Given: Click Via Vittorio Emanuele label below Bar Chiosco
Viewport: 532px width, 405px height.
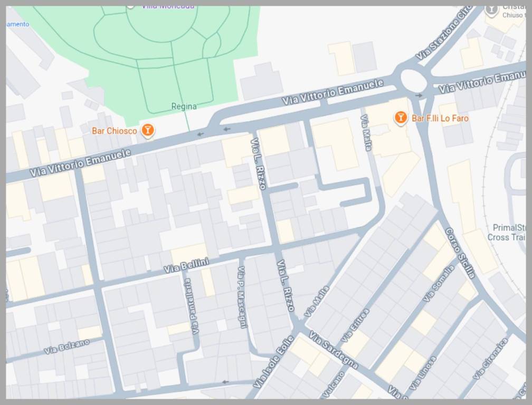Looking at the screenshot, I should (80, 163).
